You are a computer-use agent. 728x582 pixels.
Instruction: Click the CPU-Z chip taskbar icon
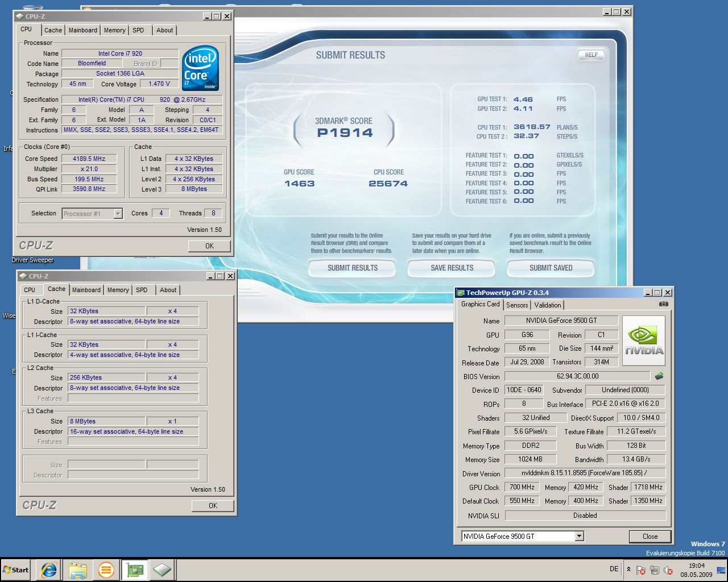[162, 569]
